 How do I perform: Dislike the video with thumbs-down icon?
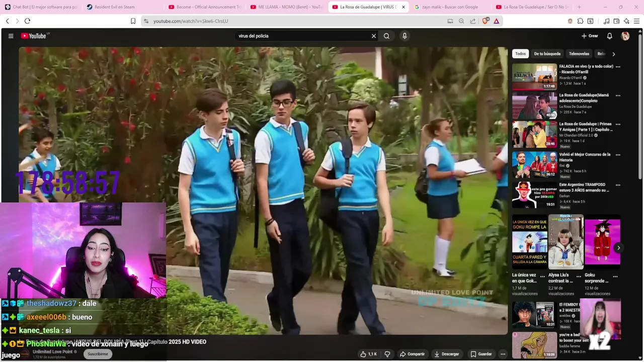click(387, 354)
